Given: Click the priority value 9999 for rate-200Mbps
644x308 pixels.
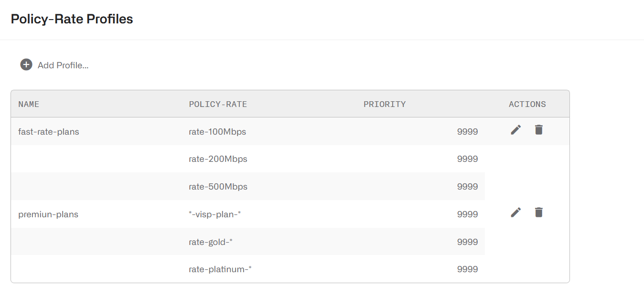Looking at the screenshot, I should pyautogui.click(x=467, y=159).
